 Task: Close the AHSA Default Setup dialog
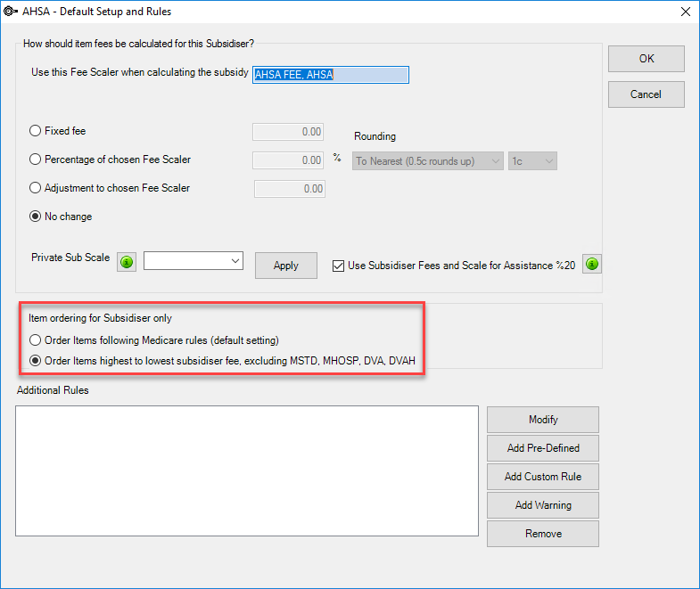(x=686, y=12)
